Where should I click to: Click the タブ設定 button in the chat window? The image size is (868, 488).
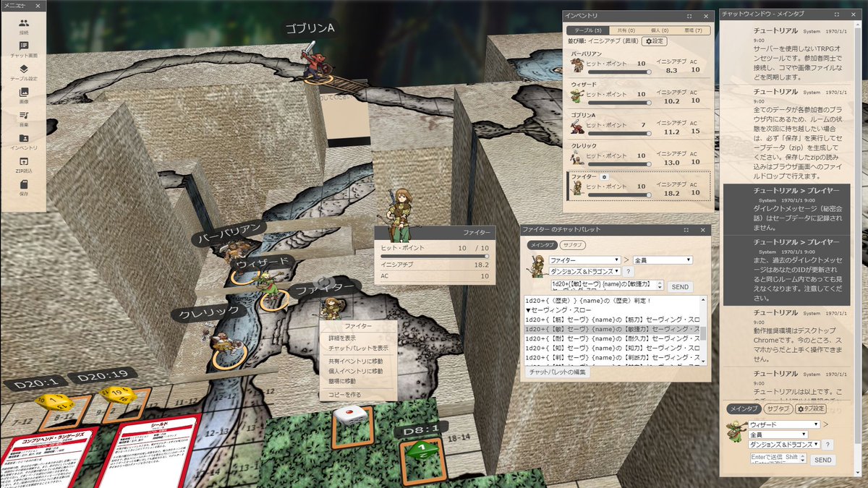[x=811, y=408]
